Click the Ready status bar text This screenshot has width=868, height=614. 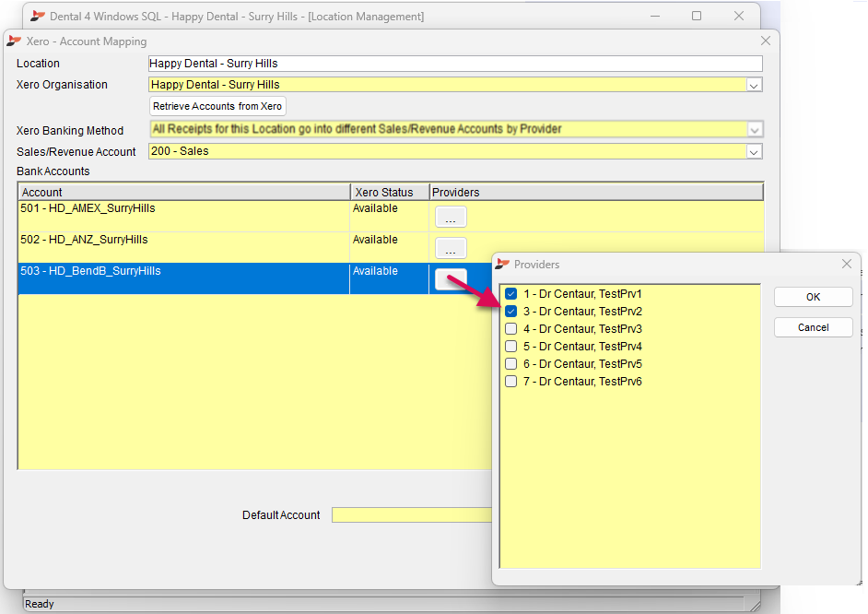(x=40, y=604)
